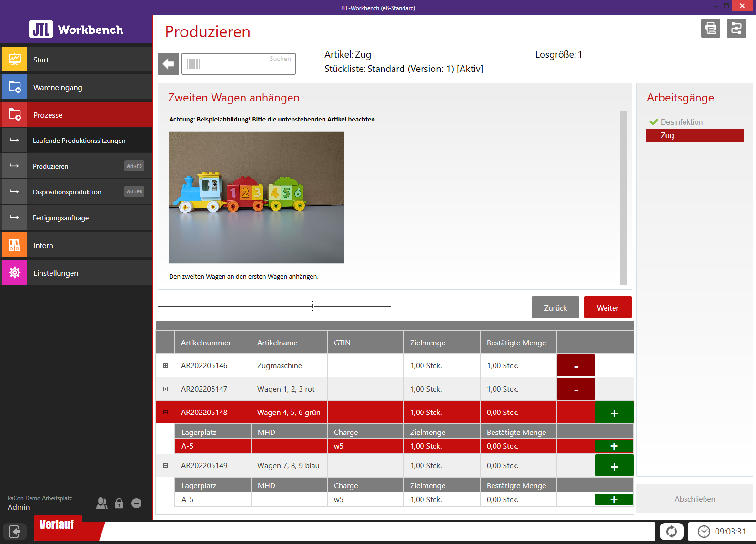Click the print icon at top right
Viewport: 756px width, 544px height.
pos(710,28)
